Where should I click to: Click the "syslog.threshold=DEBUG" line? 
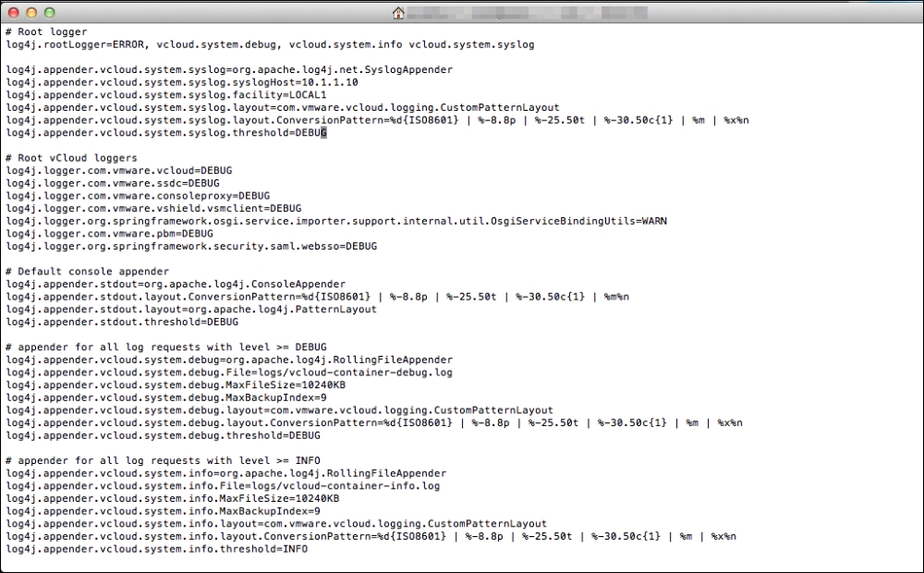click(166, 133)
